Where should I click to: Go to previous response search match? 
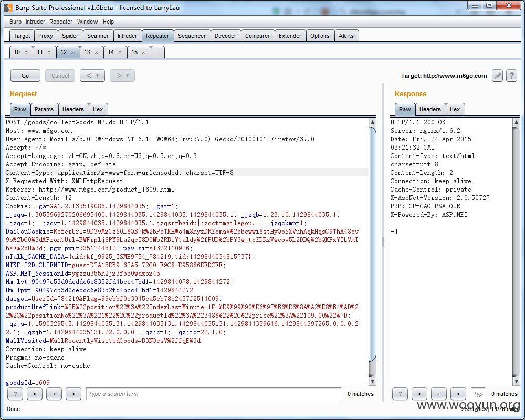[419, 394]
